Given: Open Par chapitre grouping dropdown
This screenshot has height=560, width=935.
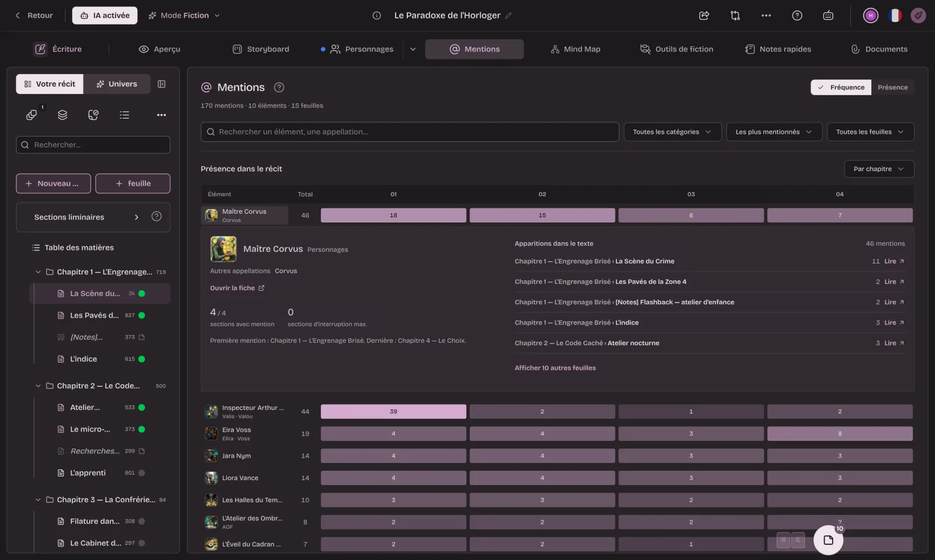Looking at the screenshot, I should point(879,169).
